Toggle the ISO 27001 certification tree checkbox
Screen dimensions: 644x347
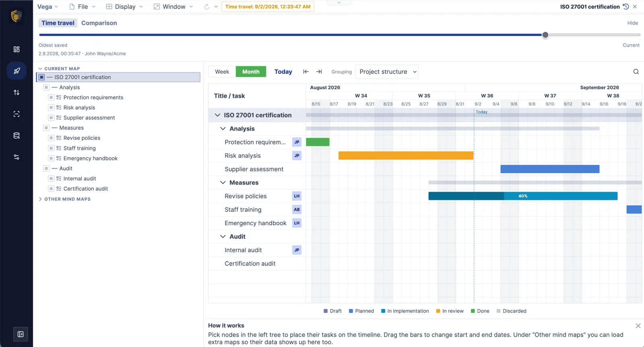click(41, 77)
